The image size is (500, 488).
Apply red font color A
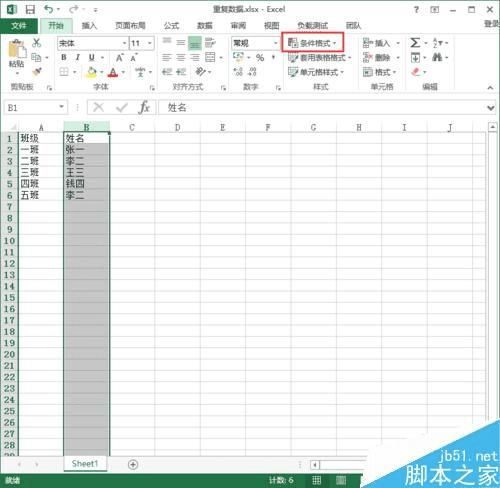click(113, 72)
